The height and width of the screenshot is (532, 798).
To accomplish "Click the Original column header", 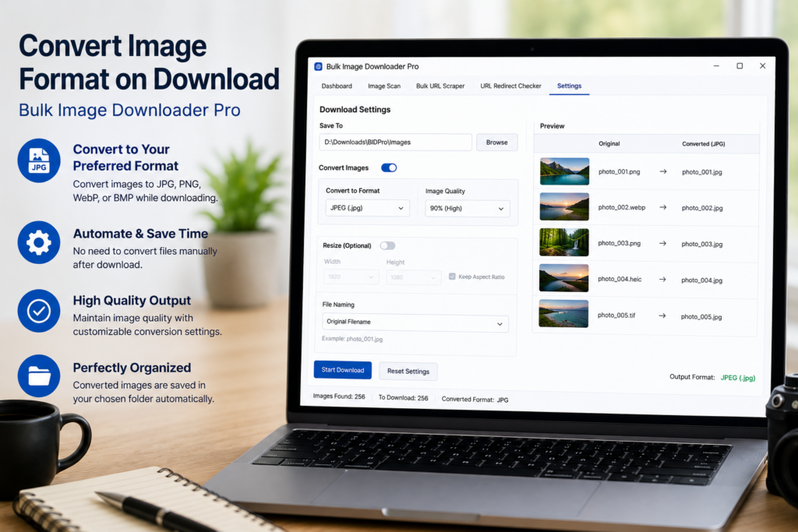I will click(x=609, y=143).
